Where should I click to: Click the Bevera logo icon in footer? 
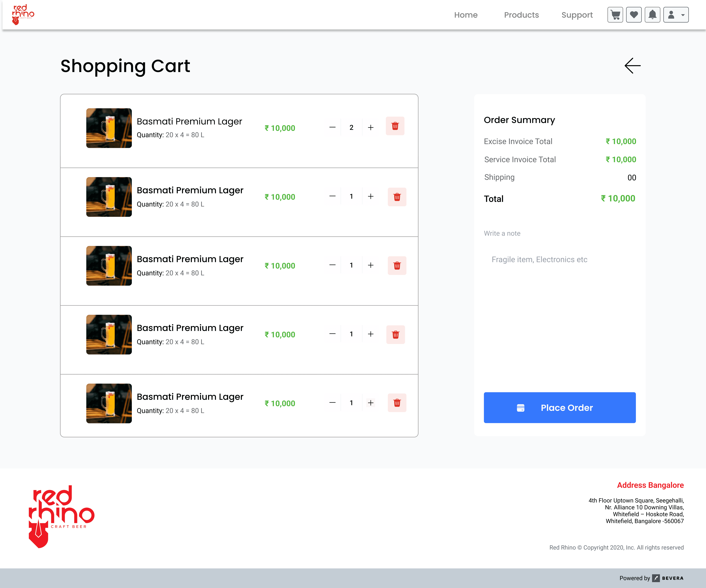(x=656, y=578)
